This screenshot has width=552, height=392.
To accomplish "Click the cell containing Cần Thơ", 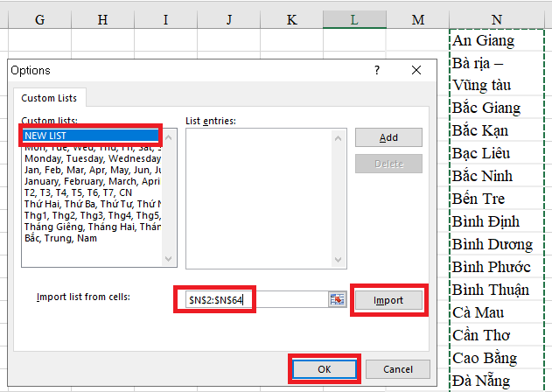I will click(497, 334).
